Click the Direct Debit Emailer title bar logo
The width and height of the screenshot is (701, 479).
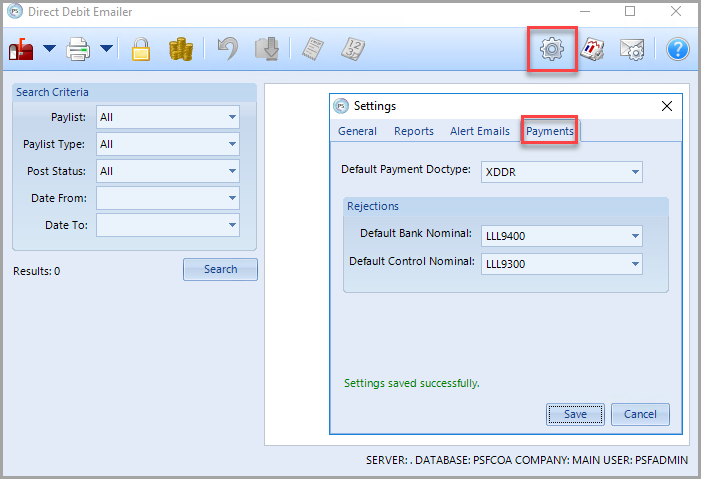coord(15,12)
